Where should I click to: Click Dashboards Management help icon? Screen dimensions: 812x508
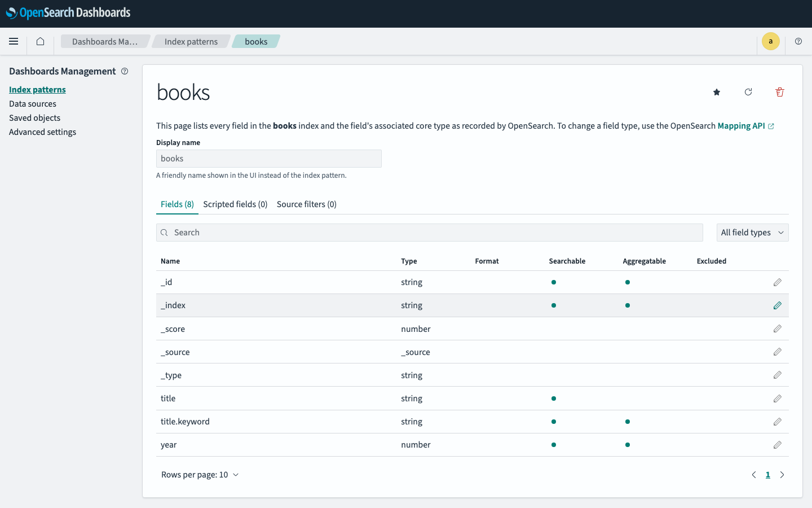125,71
